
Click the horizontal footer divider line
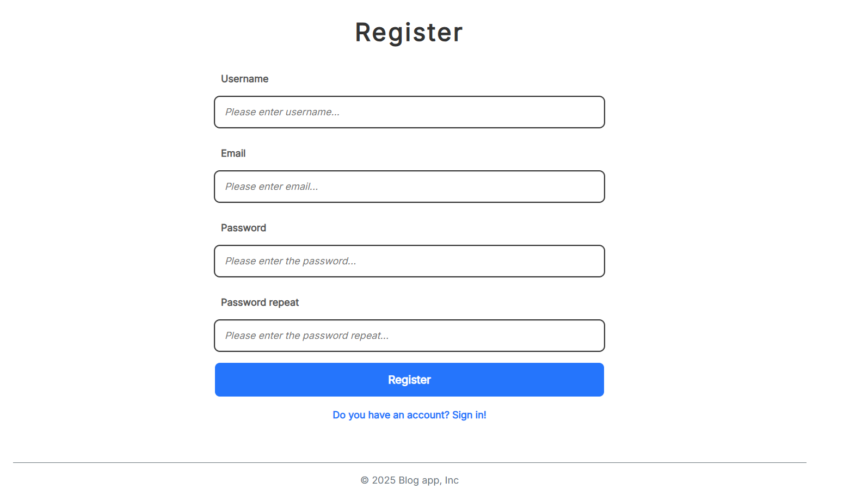coord(409,462)
